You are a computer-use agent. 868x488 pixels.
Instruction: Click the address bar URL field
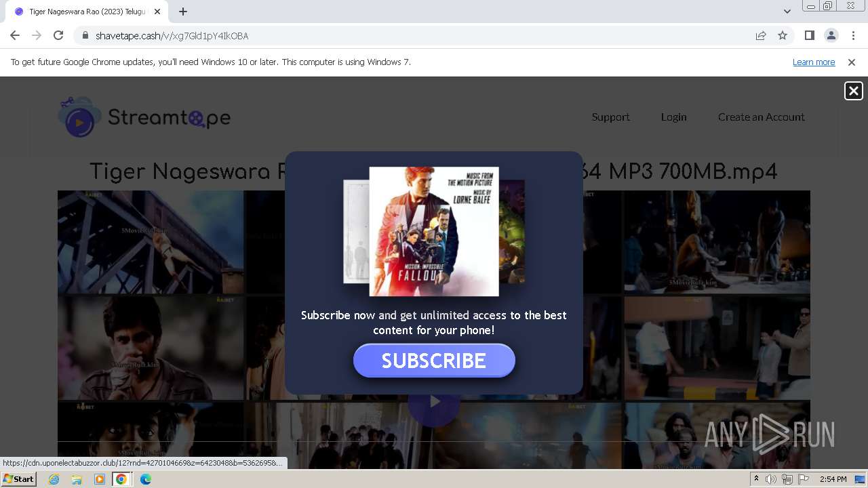[420, 36]
